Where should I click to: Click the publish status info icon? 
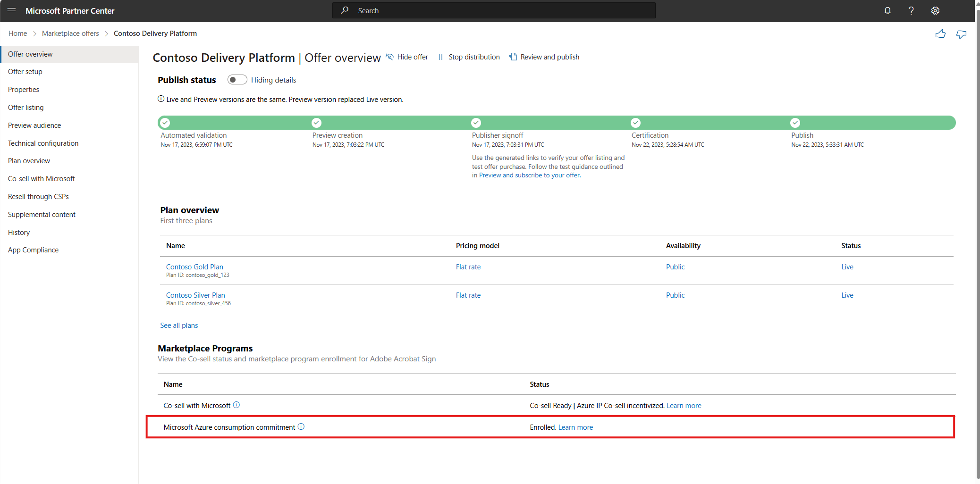point(161,99)
